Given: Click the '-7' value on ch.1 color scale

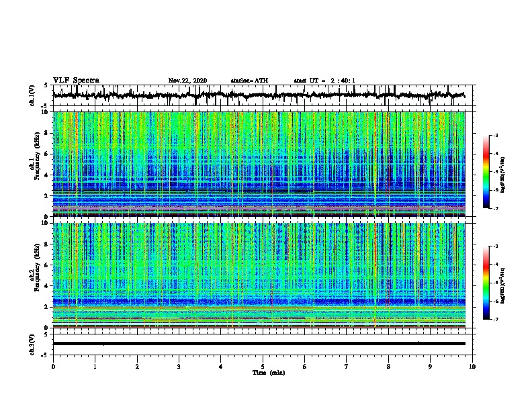Looking at the screenshot, I should click(x=495, y=208).
